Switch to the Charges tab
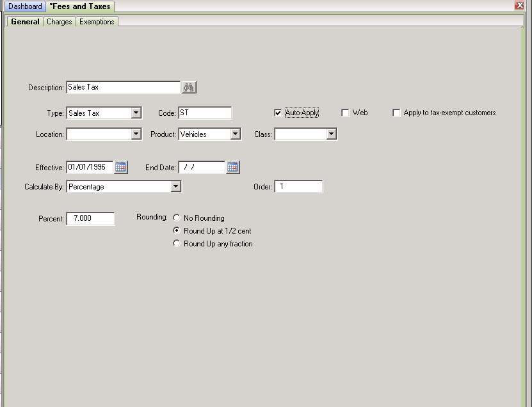 60,22
